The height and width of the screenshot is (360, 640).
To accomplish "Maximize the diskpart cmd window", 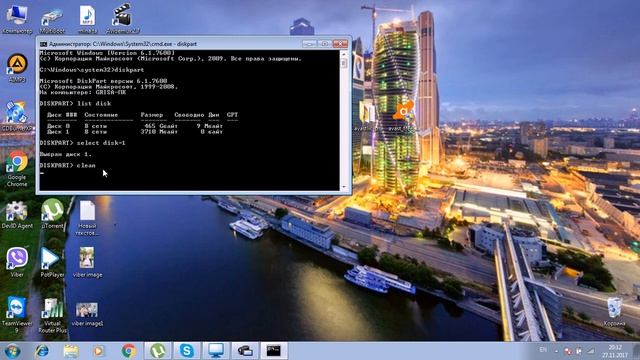I will [x=324, y=43].
